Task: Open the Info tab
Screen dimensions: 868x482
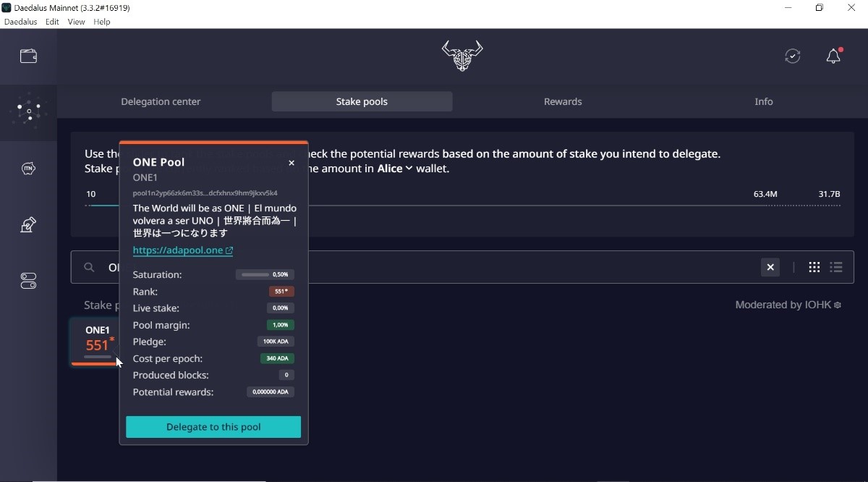Action: pos(764,102)
